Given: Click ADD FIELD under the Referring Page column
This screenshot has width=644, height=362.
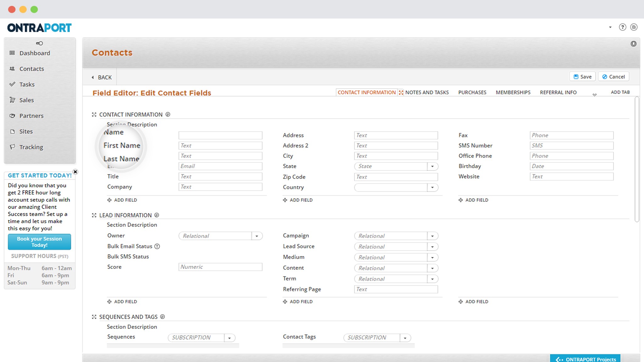Looking at the screenshot, I should [298, 302].
